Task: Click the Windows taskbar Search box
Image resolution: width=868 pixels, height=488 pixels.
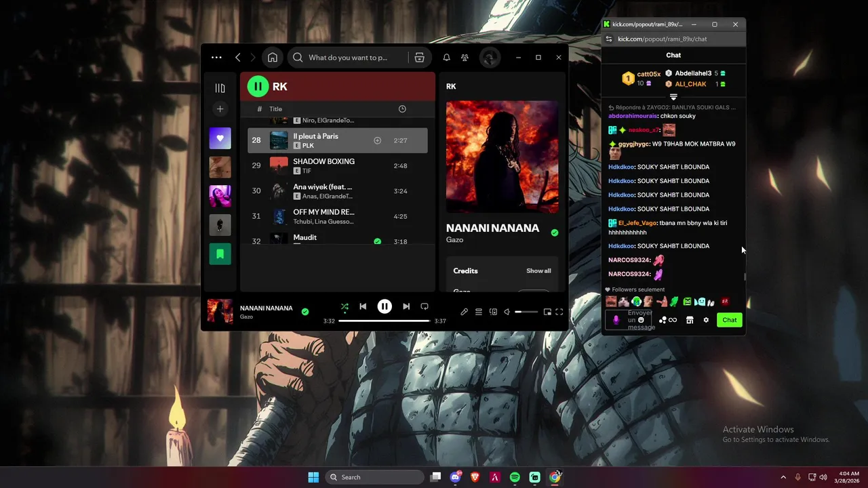Action: [x=374, y=477]
